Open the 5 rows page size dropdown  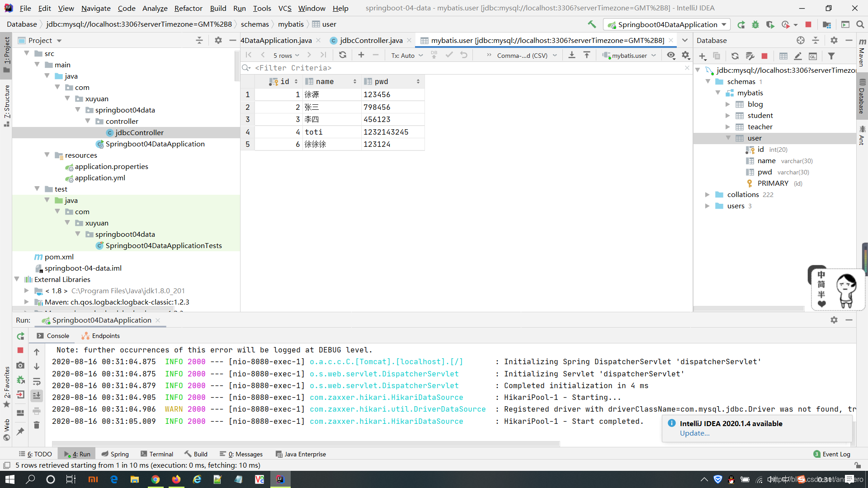[286, 56]
